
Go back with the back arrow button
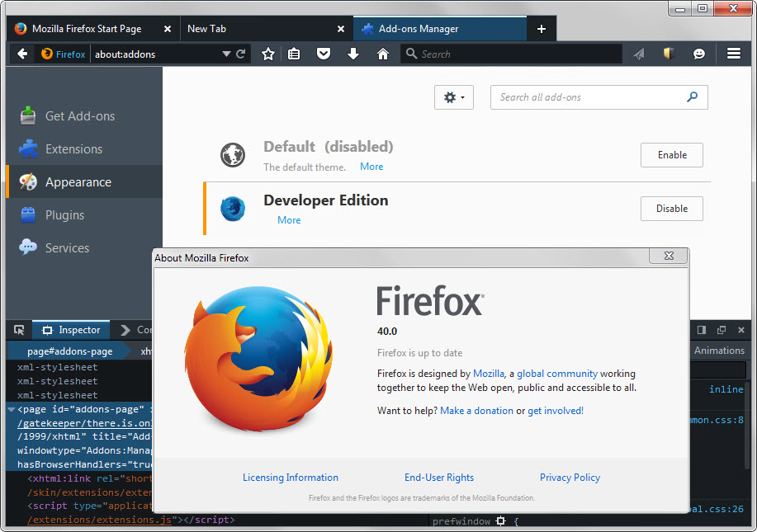click(x=22, y=54)
